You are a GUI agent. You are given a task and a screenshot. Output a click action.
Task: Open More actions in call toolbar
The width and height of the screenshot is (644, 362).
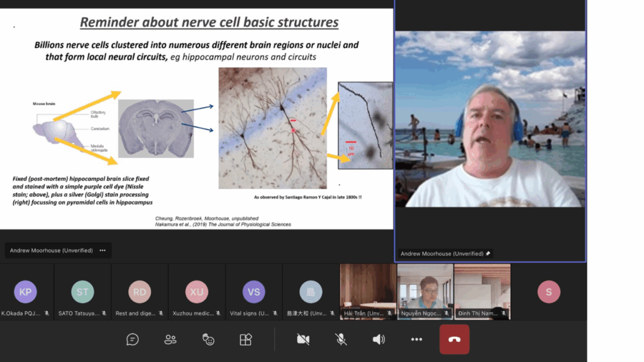click(416, 339)
